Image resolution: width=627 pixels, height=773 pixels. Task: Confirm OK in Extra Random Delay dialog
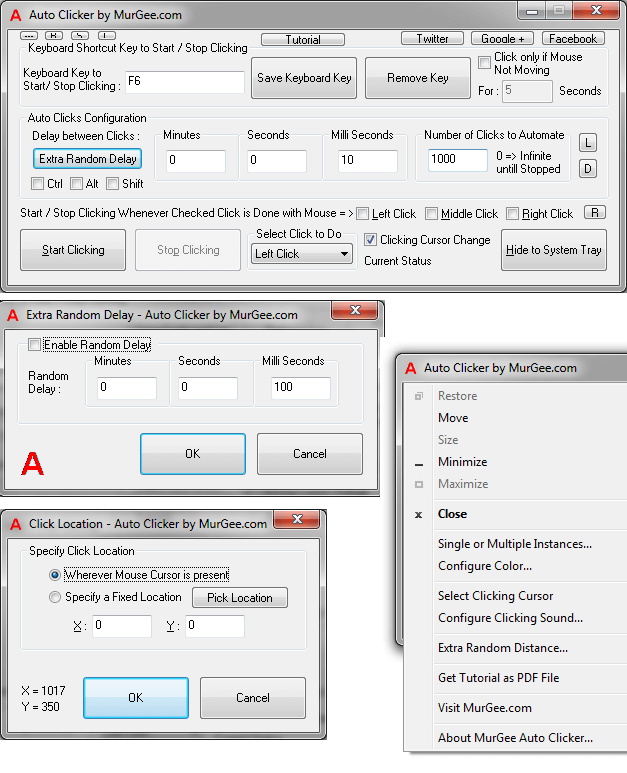point(193,454)
